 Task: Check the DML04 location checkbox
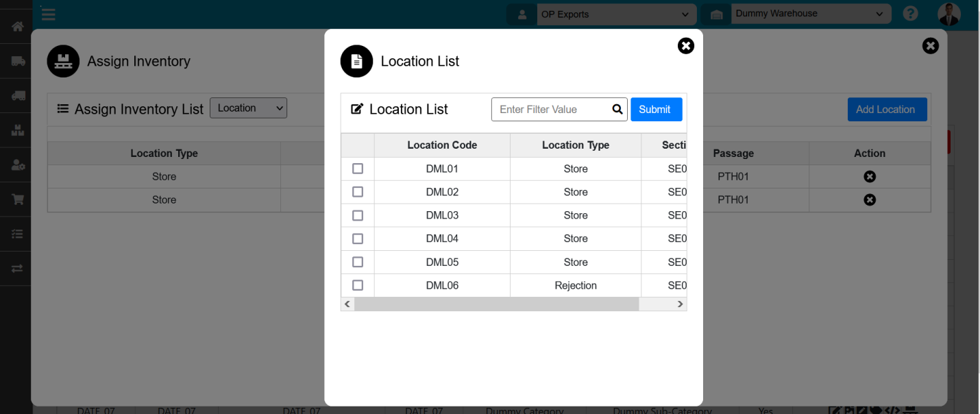click(358, 239)
